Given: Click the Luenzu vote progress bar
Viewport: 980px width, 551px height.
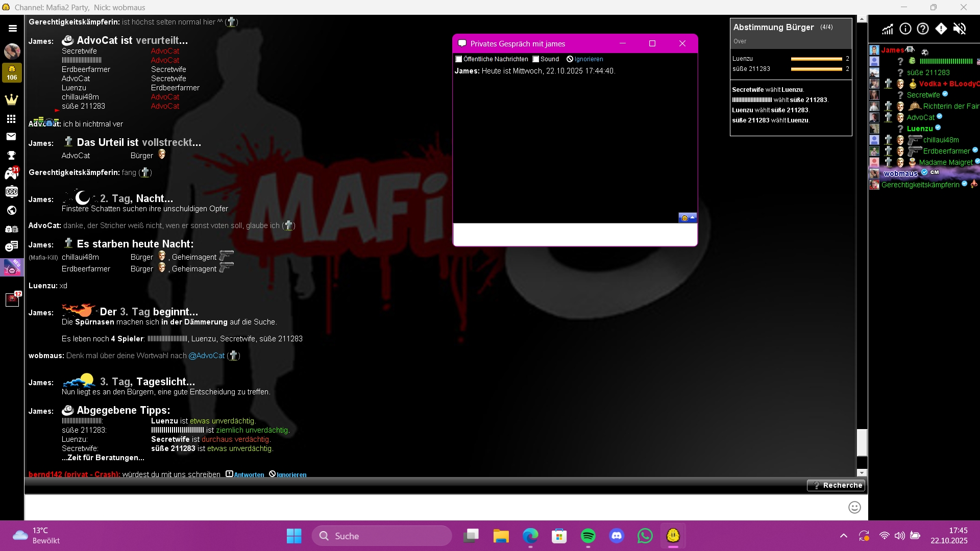Looking at the screenshot, I should pos(816,59).
